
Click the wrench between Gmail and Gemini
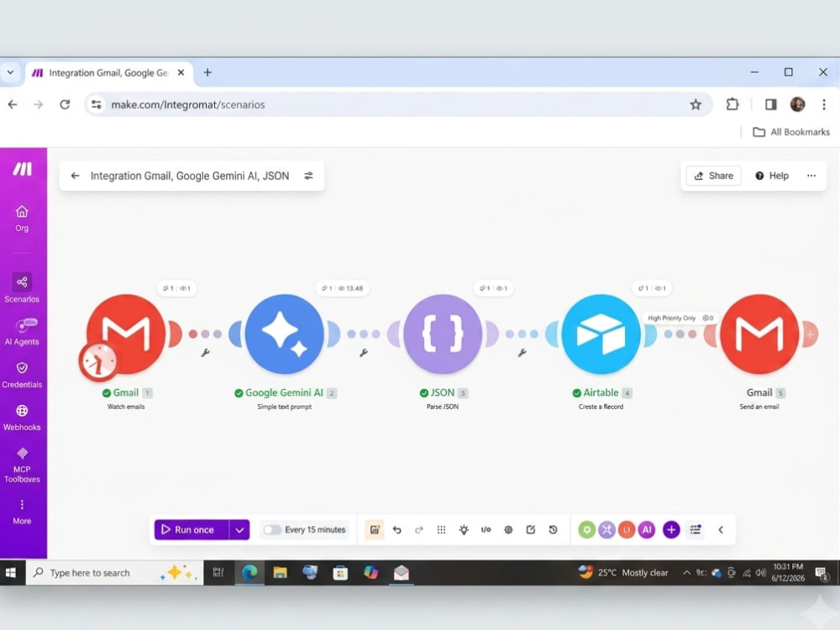(x=205, y=353)
